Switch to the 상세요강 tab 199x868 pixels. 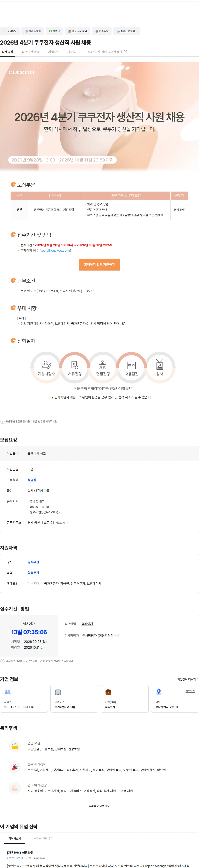7,52
